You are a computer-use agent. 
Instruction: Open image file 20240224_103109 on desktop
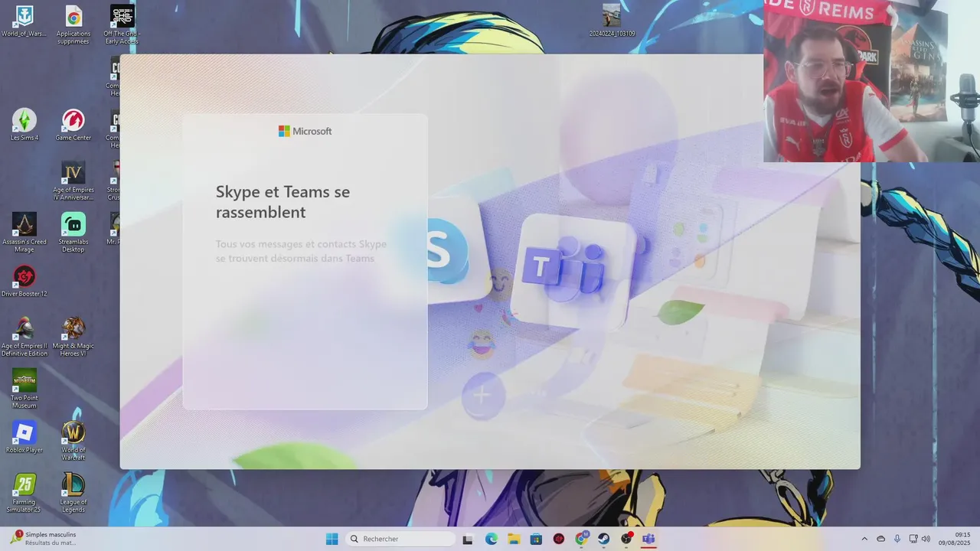pyautogui.click(x=612, y=21)
